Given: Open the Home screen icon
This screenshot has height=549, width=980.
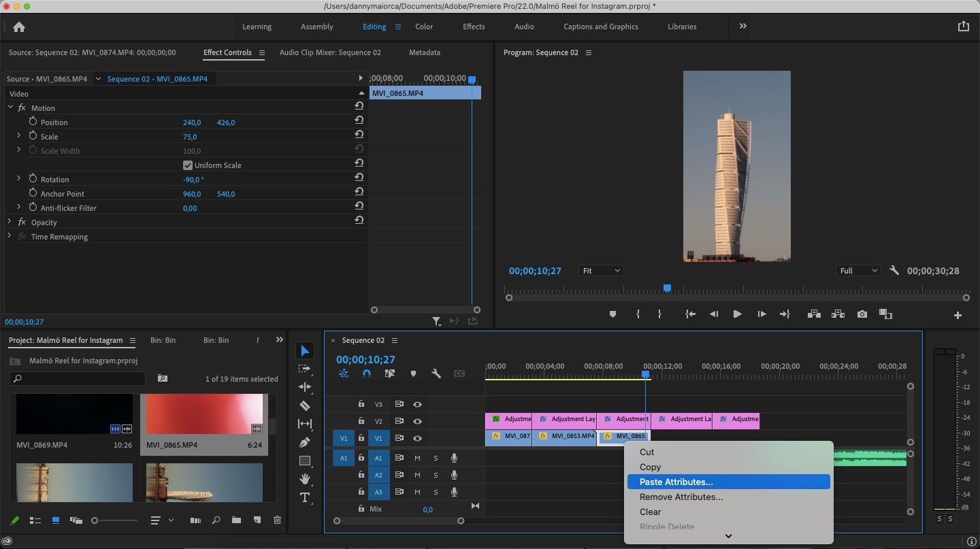Looking at the screenshot, I should click(19, 27).
